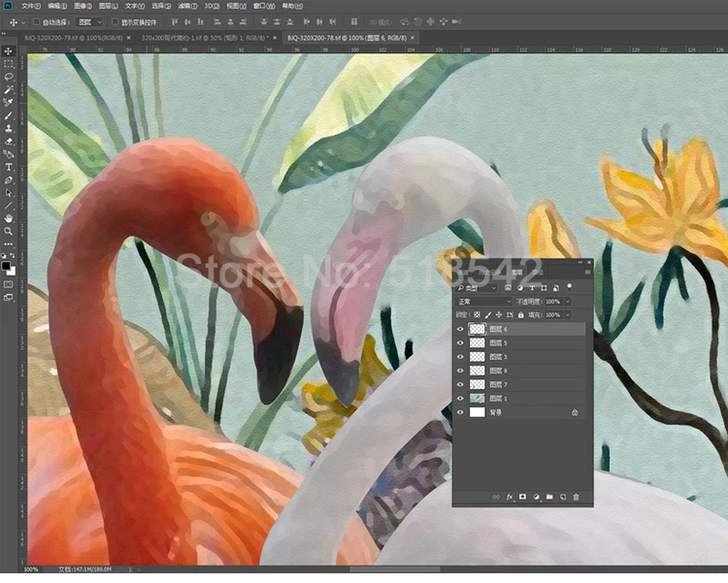Enable lock image pixels brush icon
The image size is (728, 583).
coord(488,314)
